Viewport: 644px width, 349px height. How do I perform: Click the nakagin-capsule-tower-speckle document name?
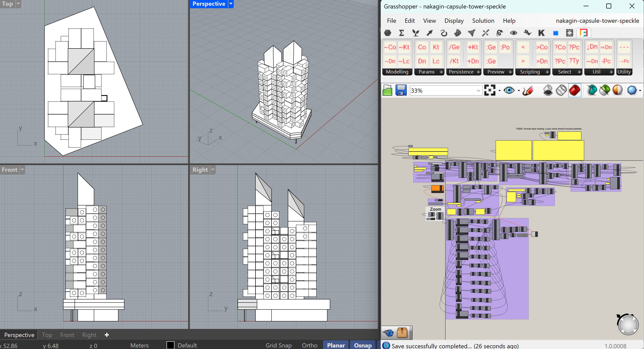pyautogui.click(x=597, y=21)
